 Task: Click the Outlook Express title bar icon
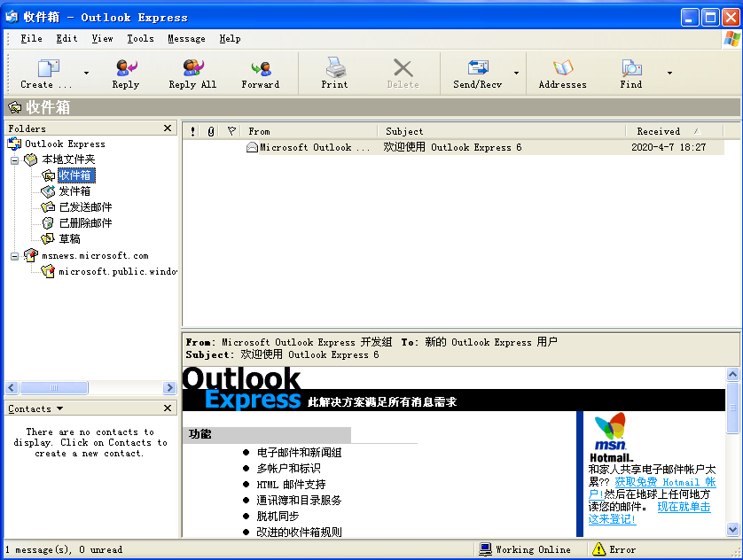(12, 17)
